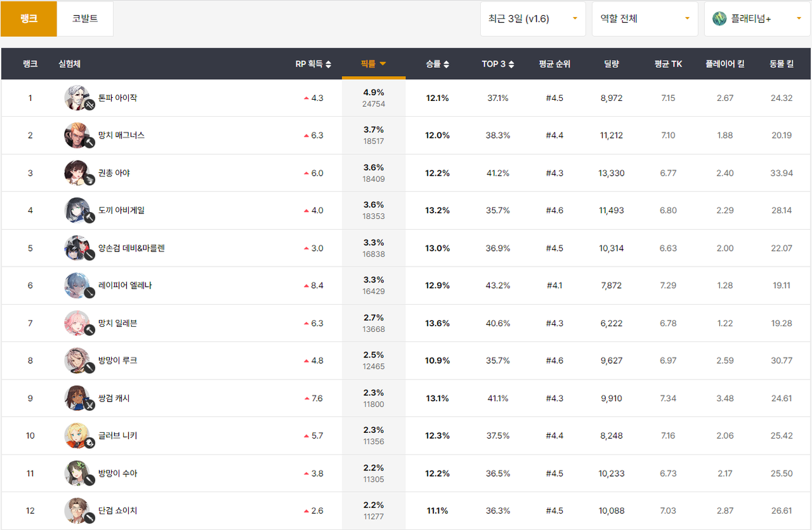This screenshot has width=812, height=530.
Task: Switch to the 코발트 tab
Action: 85,18
